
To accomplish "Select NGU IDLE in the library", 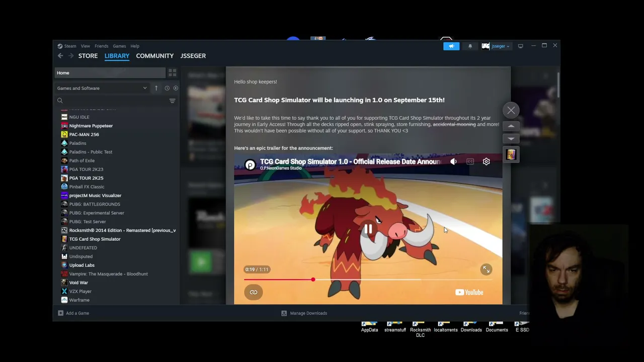I will point(79,117).
